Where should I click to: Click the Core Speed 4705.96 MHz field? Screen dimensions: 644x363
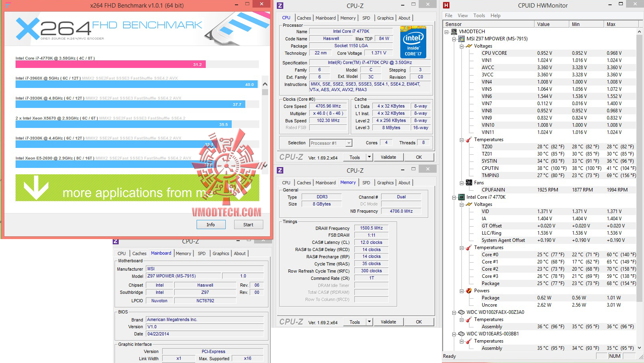click(328, 106)
